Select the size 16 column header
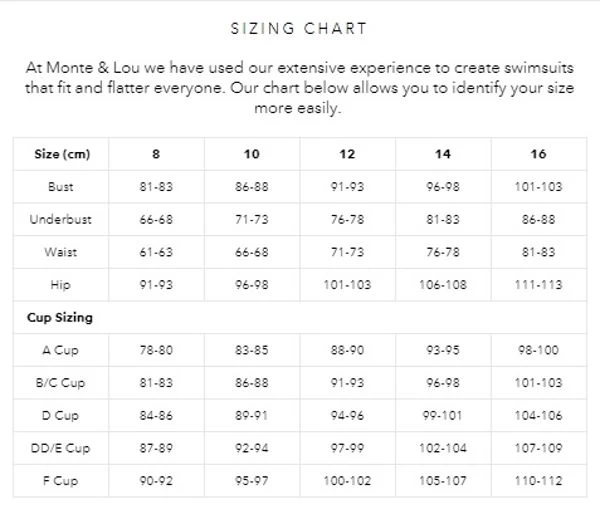Screen dimensions: 600x519 539,154
